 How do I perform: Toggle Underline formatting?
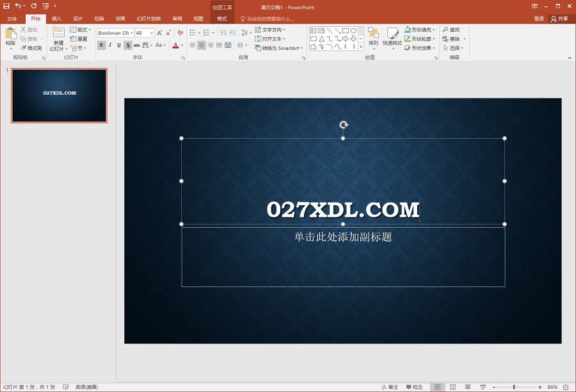pyautogui.click(x=119, y=45)
